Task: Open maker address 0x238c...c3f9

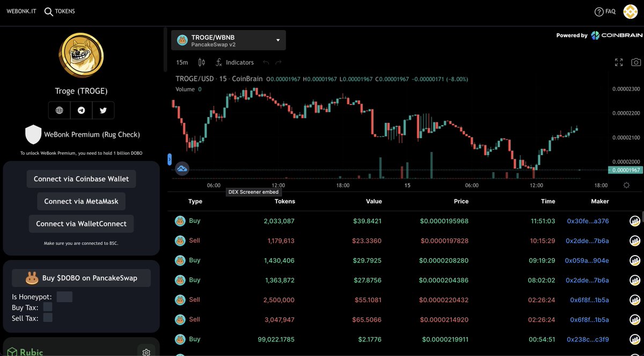Action: click(x=589, y=339)
